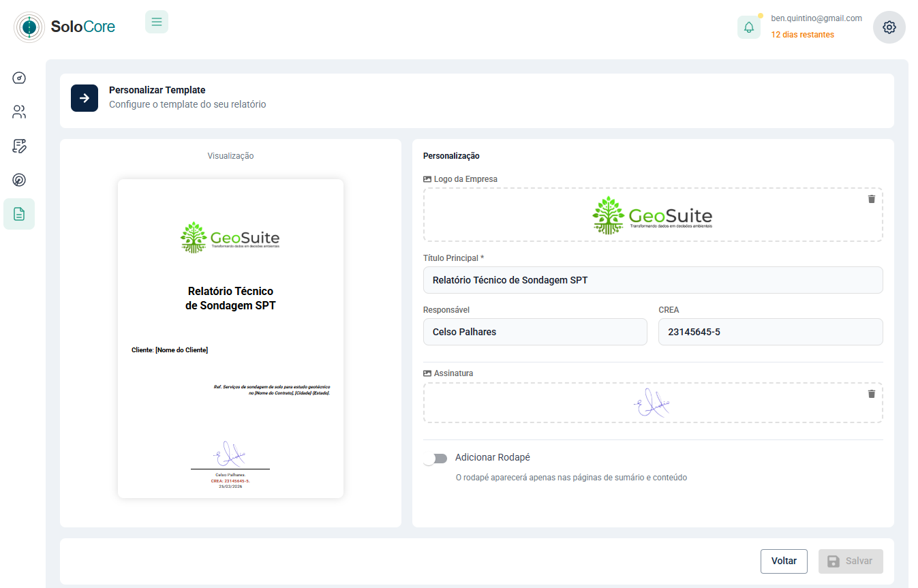The width and height of the screenshot is (918, 588).
Task: Open the notifications bell
Action: (x=749, y=27)
